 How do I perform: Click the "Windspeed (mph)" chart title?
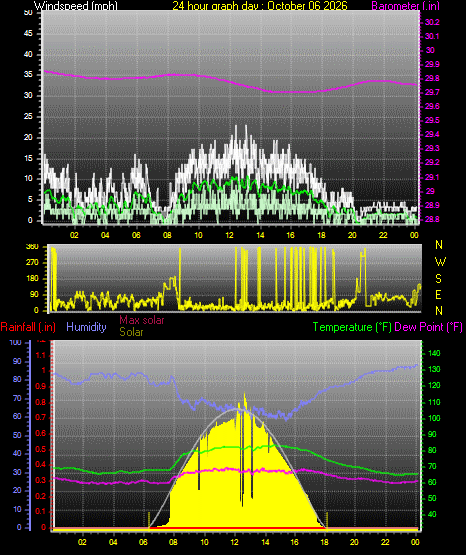[x=76, y=6]
